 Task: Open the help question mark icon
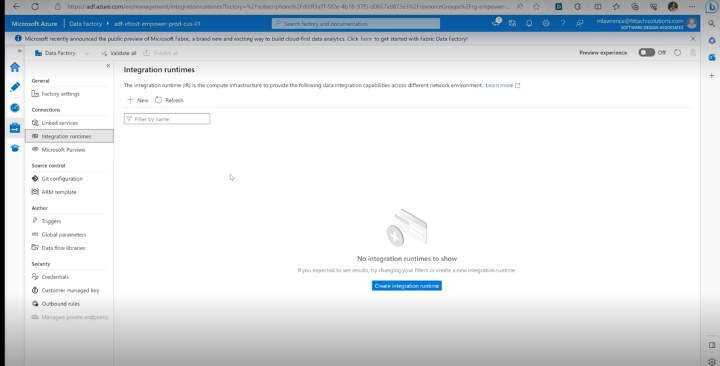[562, 23]
